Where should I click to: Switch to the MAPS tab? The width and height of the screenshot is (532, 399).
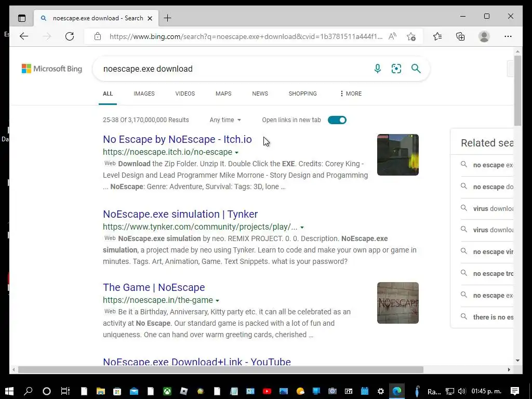pyautogui.click(x=223, y=94)
